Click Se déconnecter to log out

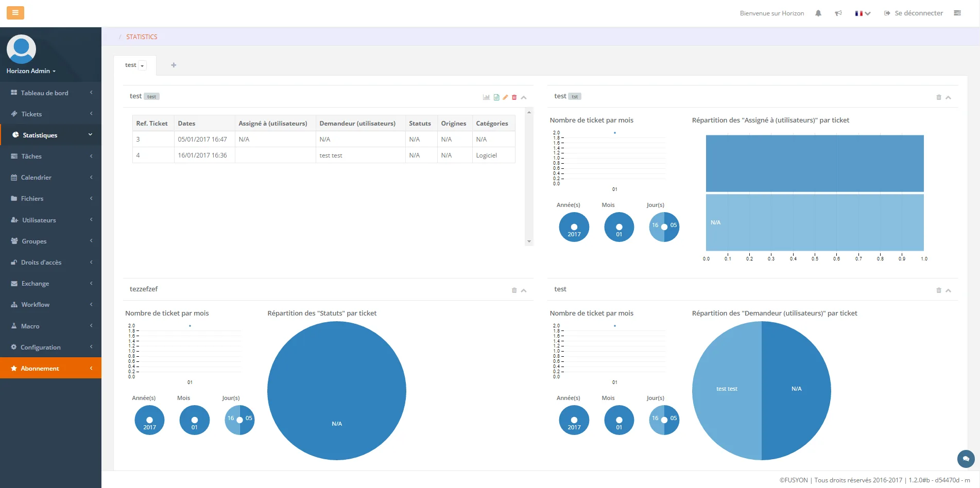point(914,13)
